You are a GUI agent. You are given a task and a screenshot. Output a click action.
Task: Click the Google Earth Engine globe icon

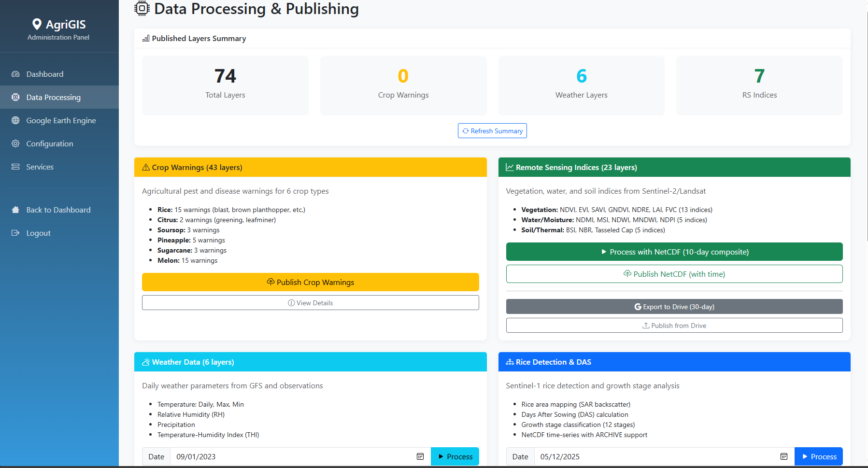tap(15, 120)
